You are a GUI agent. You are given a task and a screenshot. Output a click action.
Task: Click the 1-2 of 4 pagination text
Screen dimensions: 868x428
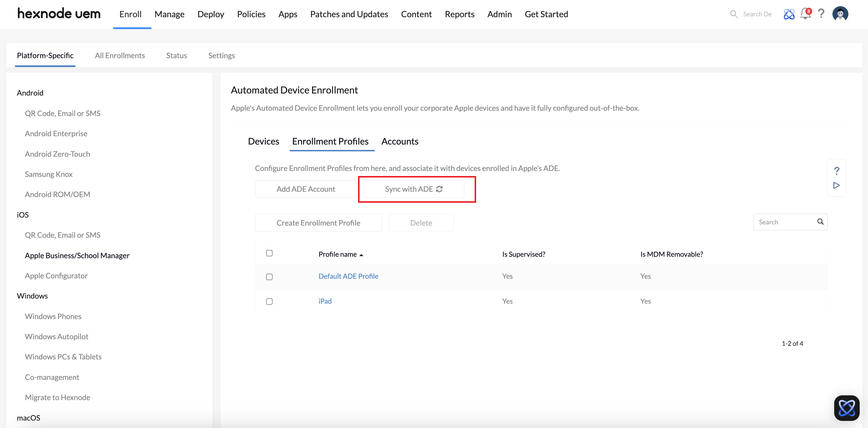pos(792,343)
